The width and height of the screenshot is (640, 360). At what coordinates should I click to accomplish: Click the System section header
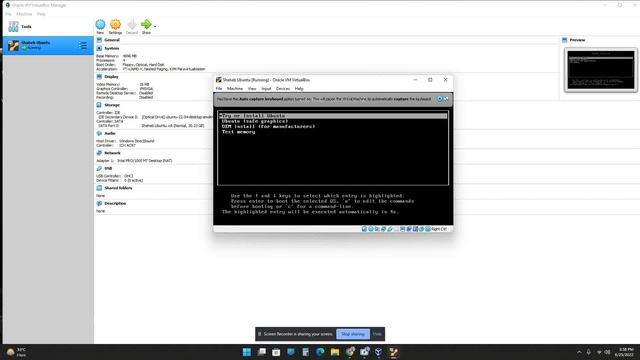(111, 48)
